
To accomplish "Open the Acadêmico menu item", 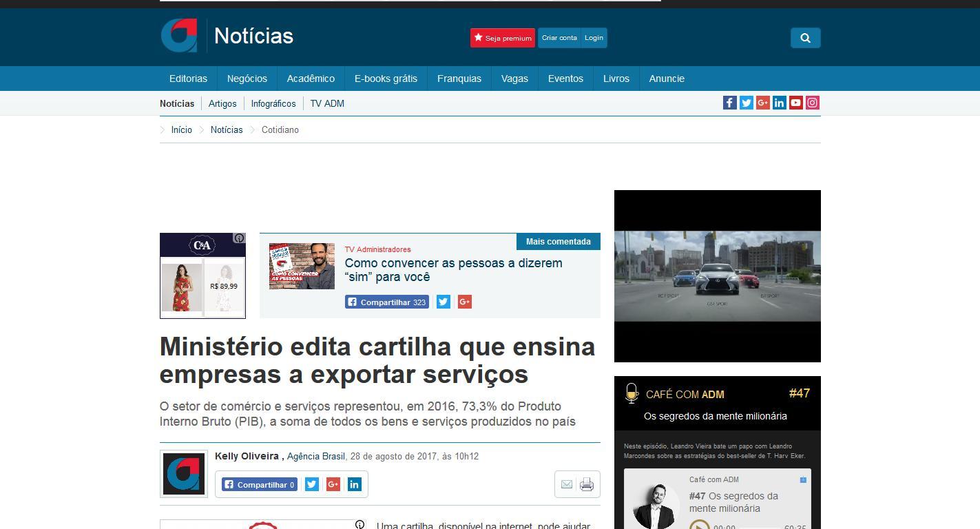I will 311,79.
